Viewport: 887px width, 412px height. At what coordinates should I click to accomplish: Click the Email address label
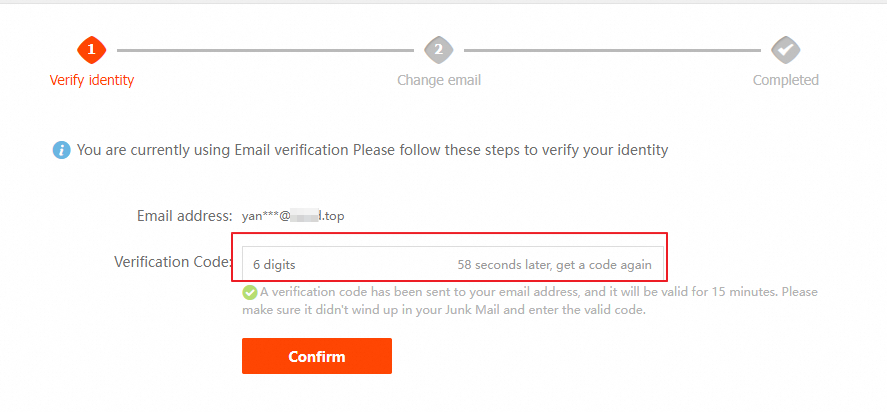[184, 216]
